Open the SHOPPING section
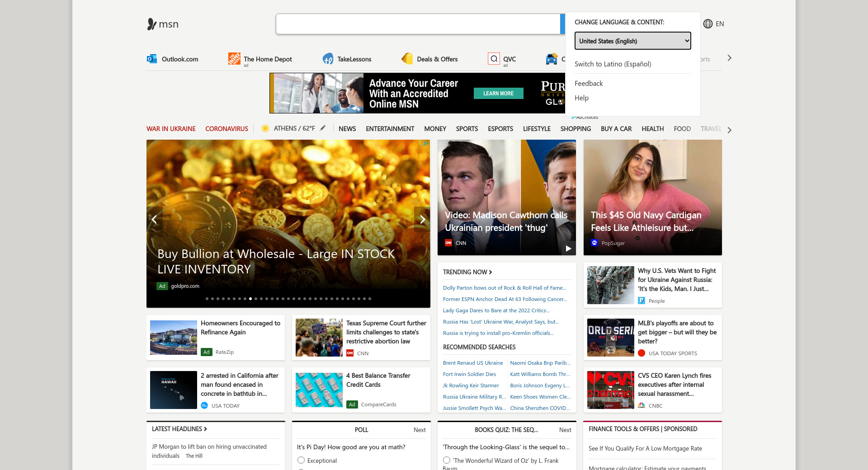Screen dimensions: 868x470 coord(576,129)
